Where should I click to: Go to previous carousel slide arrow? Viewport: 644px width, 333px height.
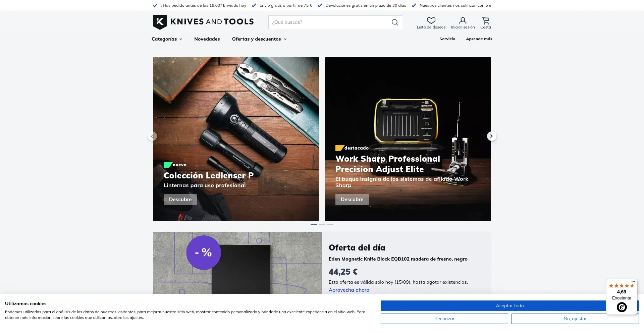[x=152, y=136]
